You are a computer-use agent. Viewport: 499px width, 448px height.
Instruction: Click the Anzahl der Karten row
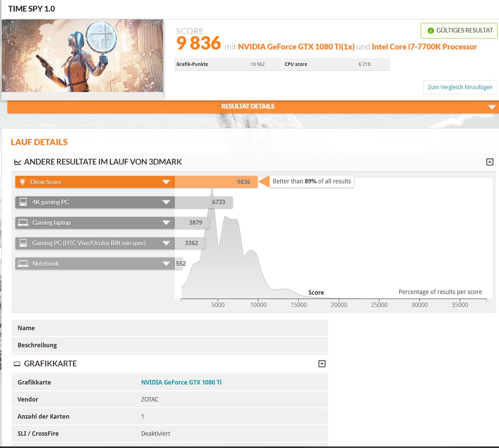click(170, 417)
